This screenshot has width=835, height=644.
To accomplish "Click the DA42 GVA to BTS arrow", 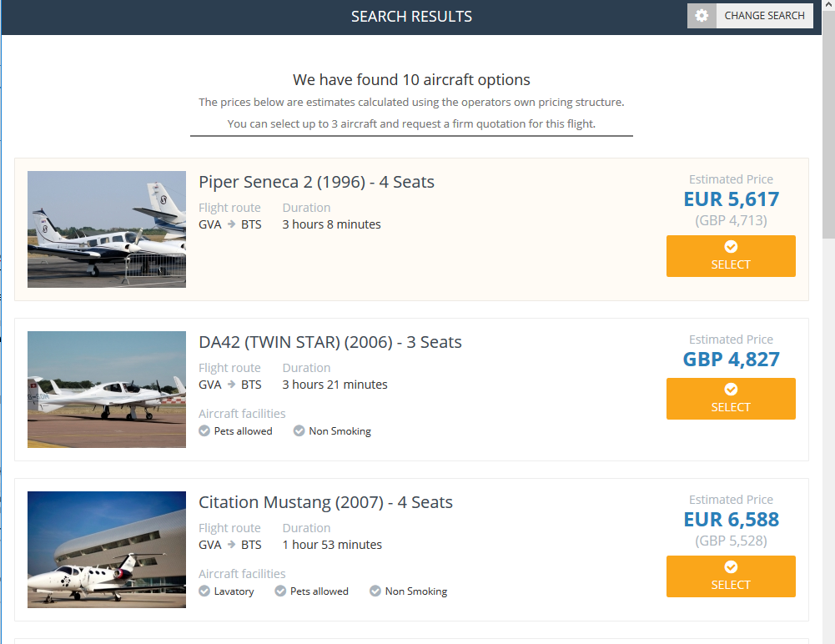I will click(231, 385).
